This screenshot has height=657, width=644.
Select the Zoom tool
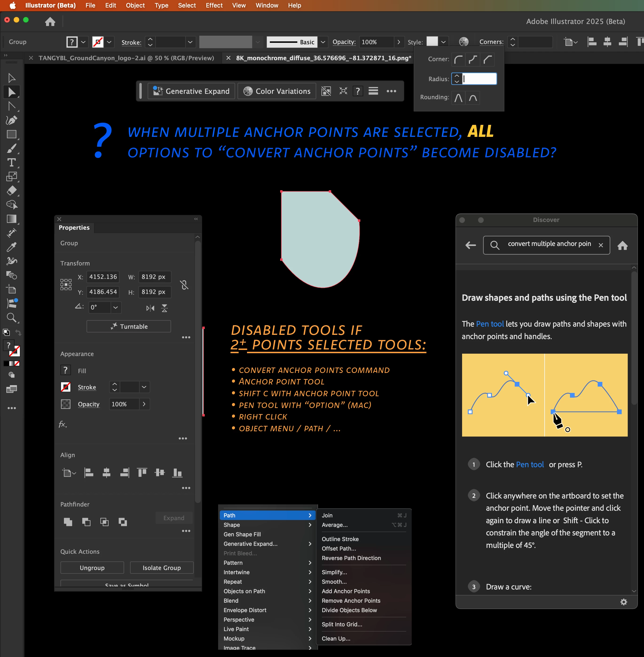(12, 318)
